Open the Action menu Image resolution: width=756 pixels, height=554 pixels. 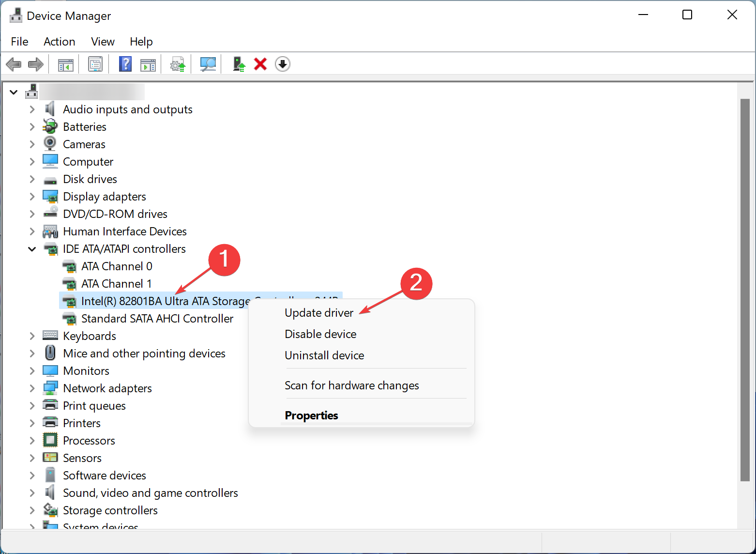pyautogui.click(x=59, y=42)
